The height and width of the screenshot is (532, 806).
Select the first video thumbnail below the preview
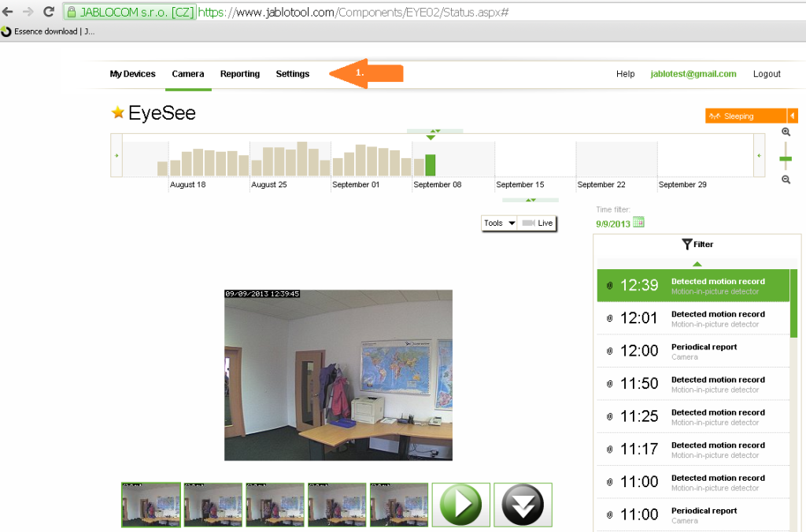[150, 504]
